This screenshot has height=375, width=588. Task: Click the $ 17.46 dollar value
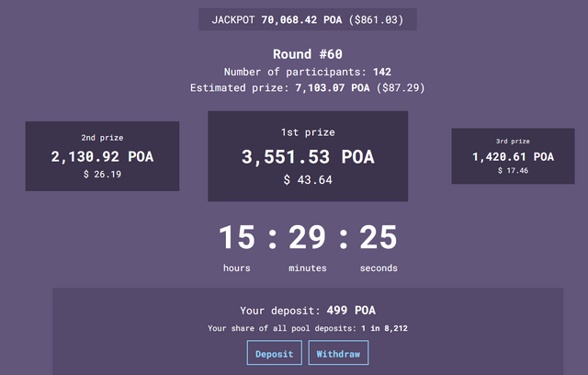(513, 171)
